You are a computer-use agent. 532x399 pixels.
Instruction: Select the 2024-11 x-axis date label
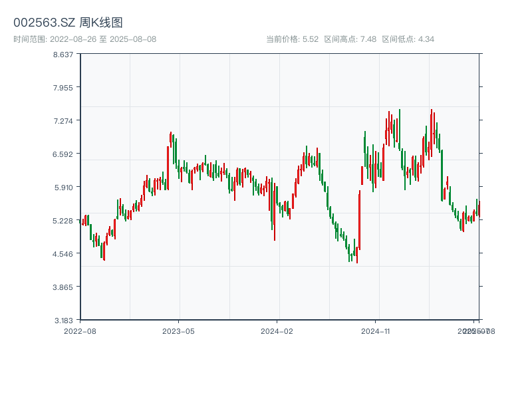coord(375,331)
